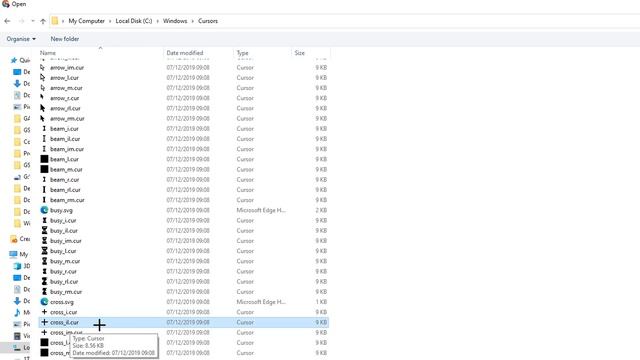Select the arrow_r.cur cursor icon
The height and width of the screenshot is (360, 640).
pyautogui.click(x=42, y=98)
